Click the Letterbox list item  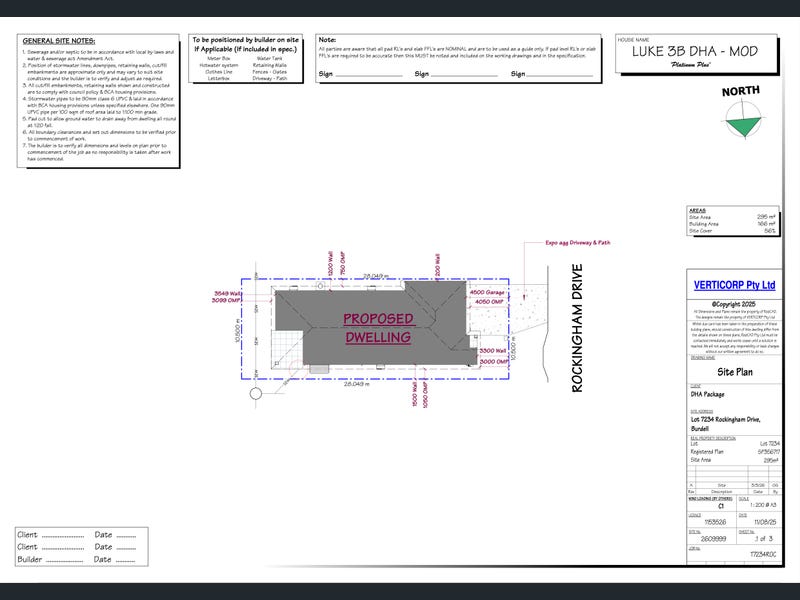pyautogui.click(x=218, y=79)
